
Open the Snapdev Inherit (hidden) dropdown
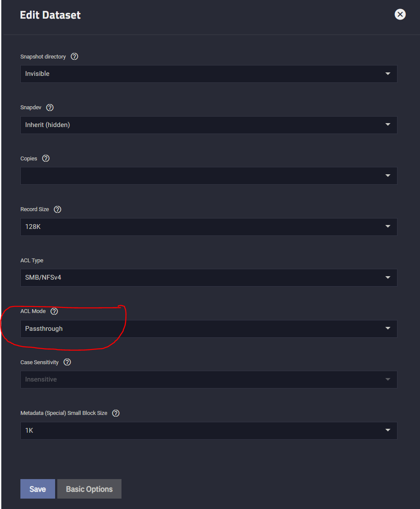[209, 125]
